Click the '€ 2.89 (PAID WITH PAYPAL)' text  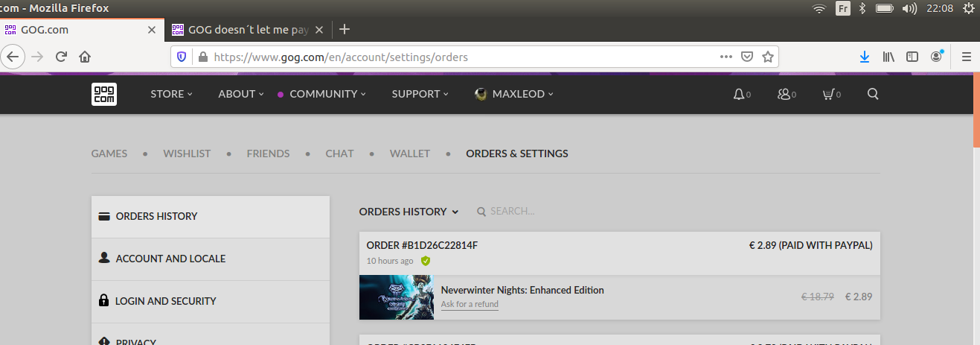click(810, 245)
